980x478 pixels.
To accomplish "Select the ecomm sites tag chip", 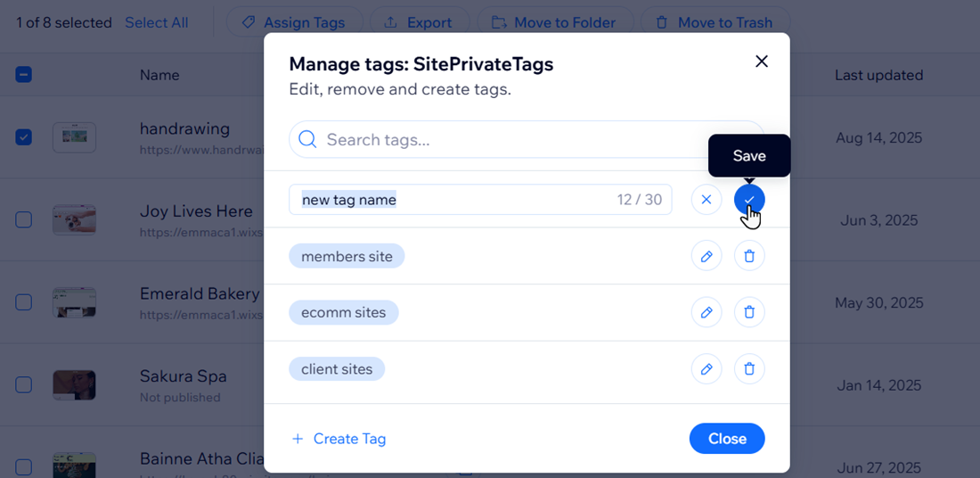I will click(343, 312).
